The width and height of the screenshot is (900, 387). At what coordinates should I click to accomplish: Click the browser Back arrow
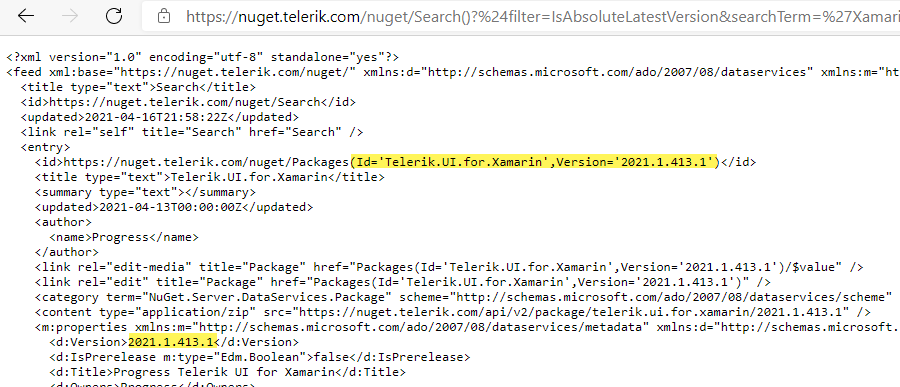click(x=26, y=16)
